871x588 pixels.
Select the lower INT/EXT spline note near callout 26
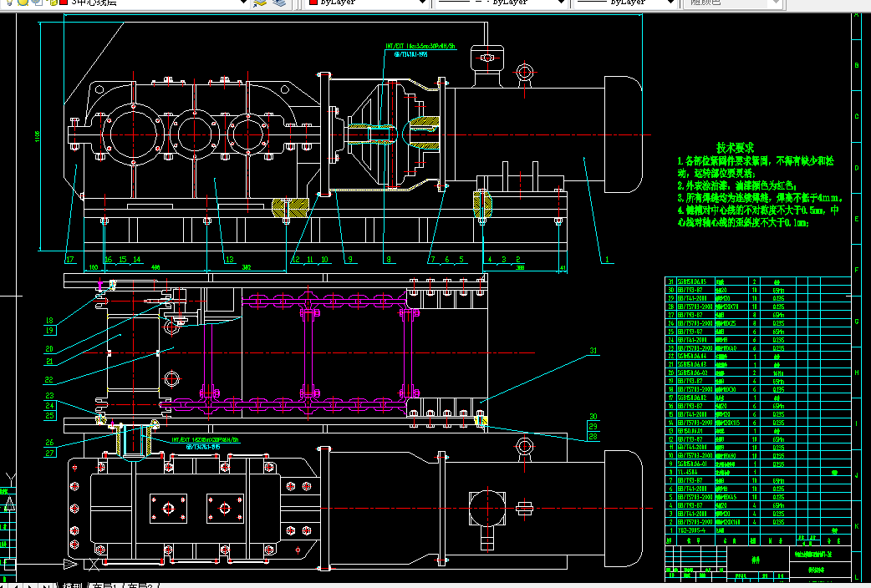[x=205, y=440]
